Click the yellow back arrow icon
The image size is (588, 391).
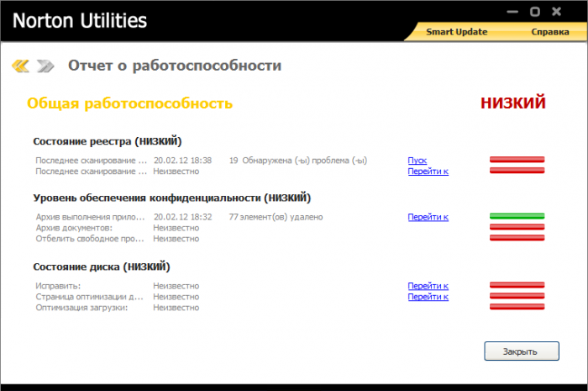[20, 66]
